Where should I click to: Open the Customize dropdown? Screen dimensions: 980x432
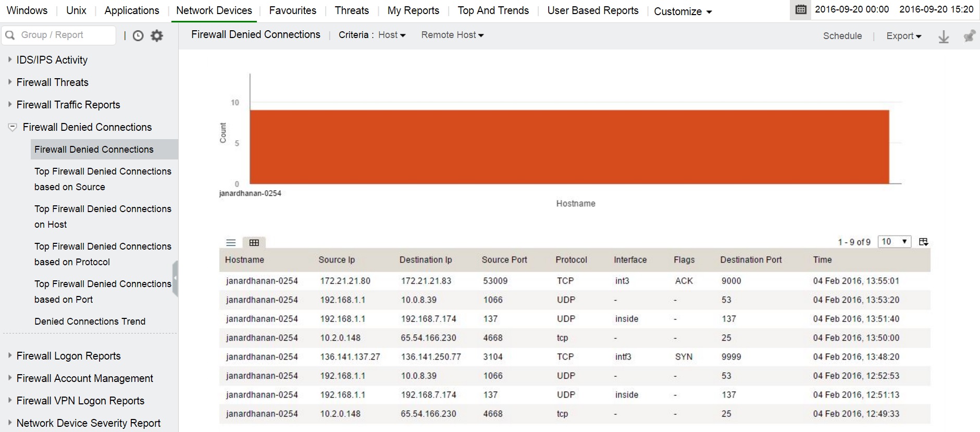click(683, 11)
